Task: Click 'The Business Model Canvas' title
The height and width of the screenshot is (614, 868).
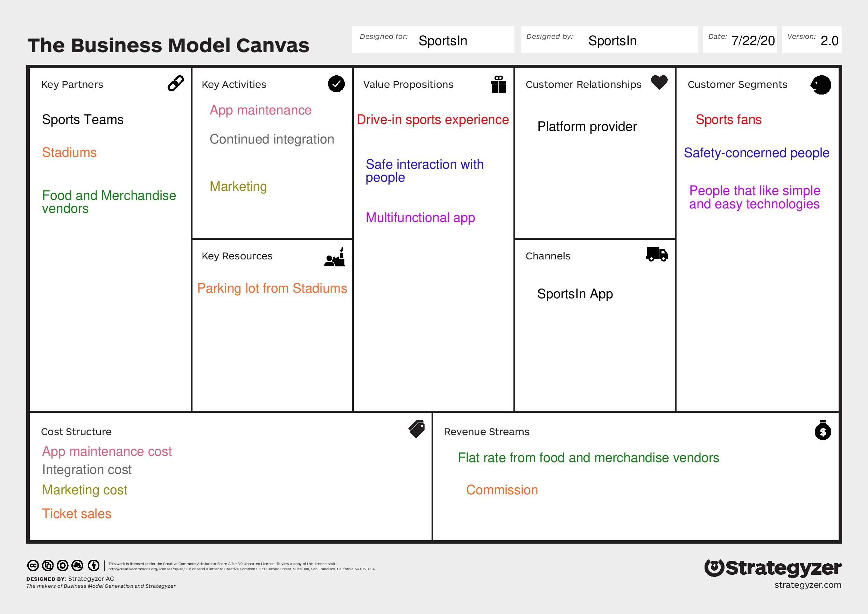Action: pos(169,46)
